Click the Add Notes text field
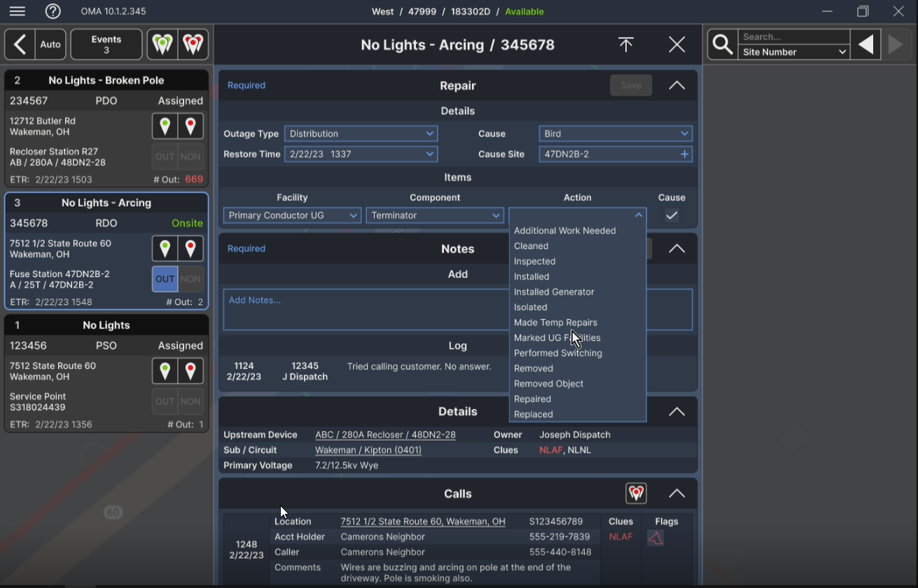The image size is (918, 588). (x=364, y=309)
